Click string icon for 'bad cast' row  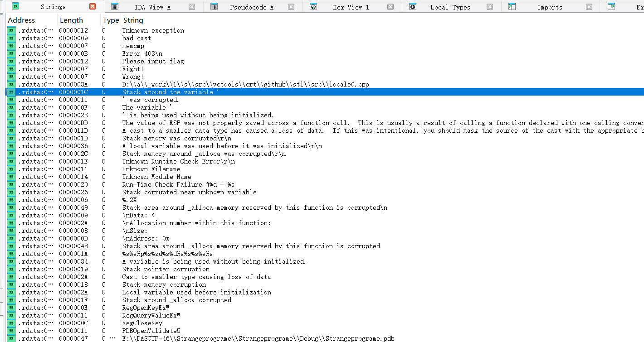[11, 38]
